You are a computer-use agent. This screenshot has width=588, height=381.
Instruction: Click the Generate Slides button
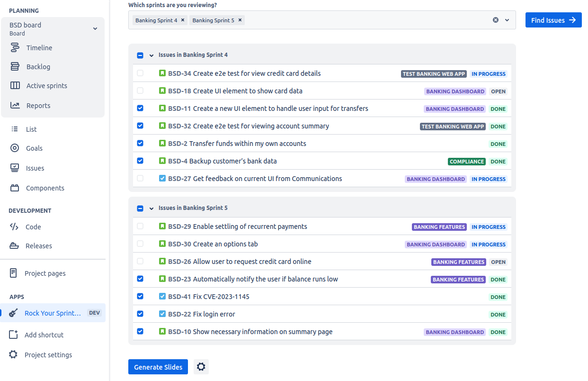point(158,366)
